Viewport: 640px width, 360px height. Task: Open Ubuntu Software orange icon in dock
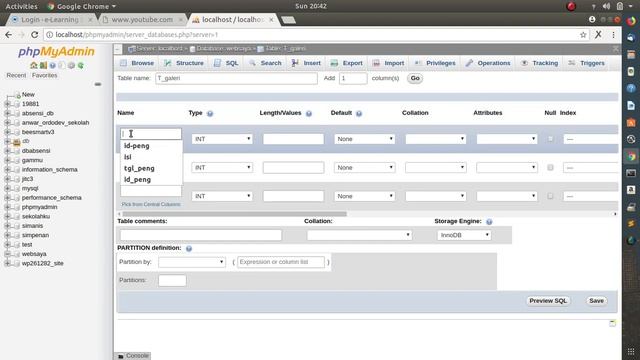point(631,122)
